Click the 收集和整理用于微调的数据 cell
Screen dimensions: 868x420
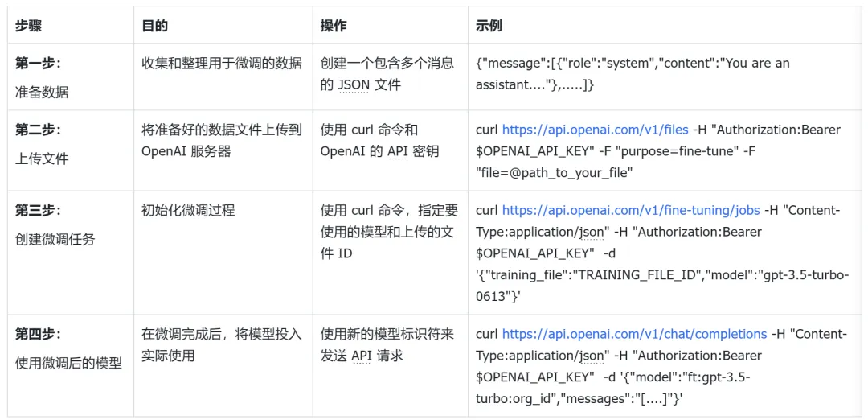[x=222, y=64]
